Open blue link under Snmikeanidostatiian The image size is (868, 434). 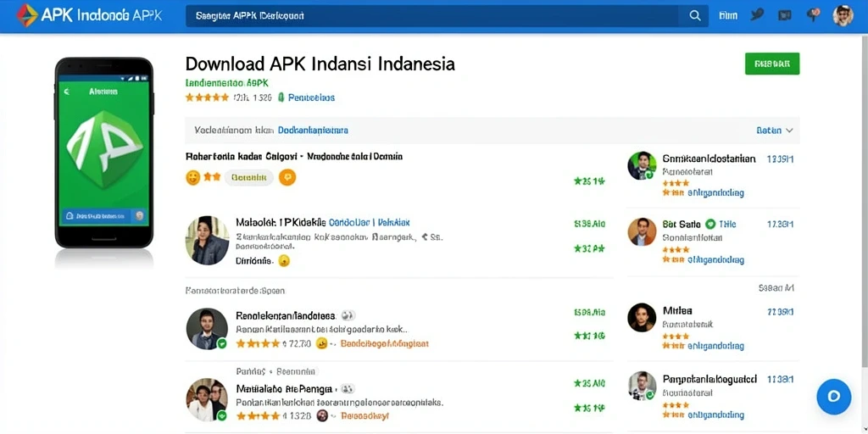click(715, 193)
